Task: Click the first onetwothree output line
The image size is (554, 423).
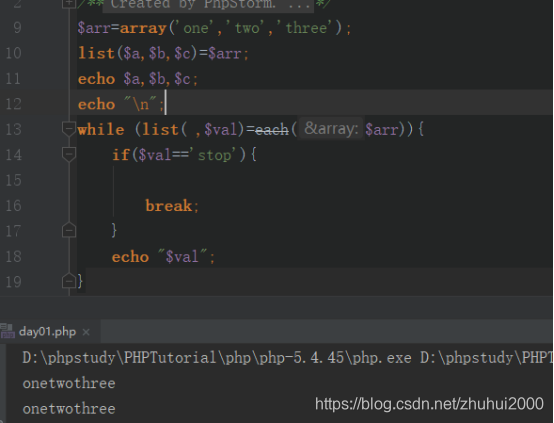Action: [69, 383]
